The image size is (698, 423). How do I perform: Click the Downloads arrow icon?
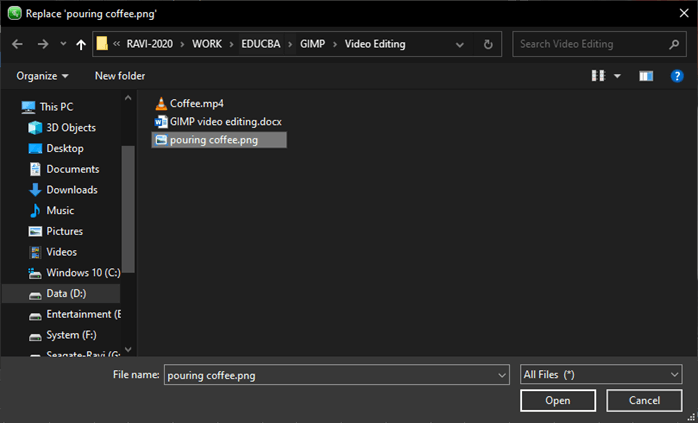(35, 190)
